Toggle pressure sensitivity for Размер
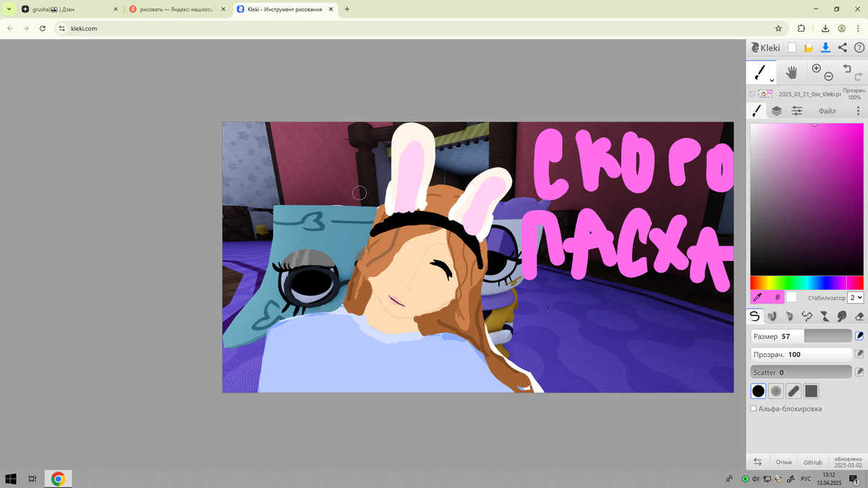The width and height of the screenshot is (868, 488). [x=859, y=336]
